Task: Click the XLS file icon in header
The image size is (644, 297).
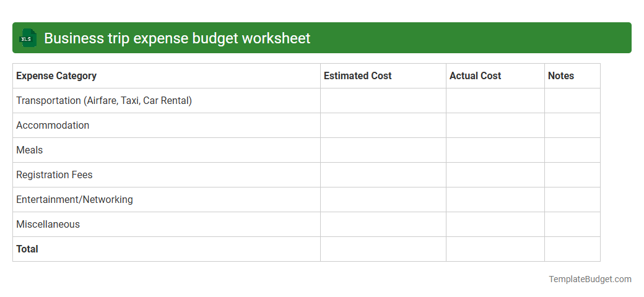Action: [27, 38]
